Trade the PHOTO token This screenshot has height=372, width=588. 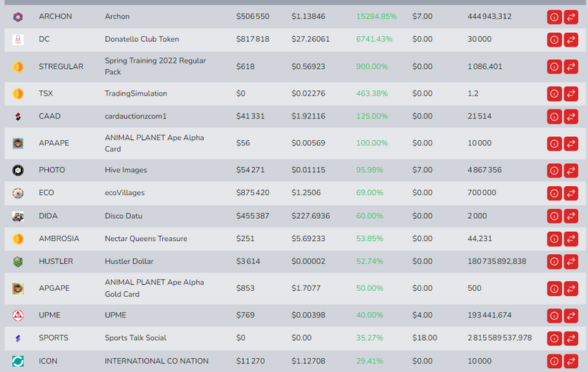click(570, 171)
